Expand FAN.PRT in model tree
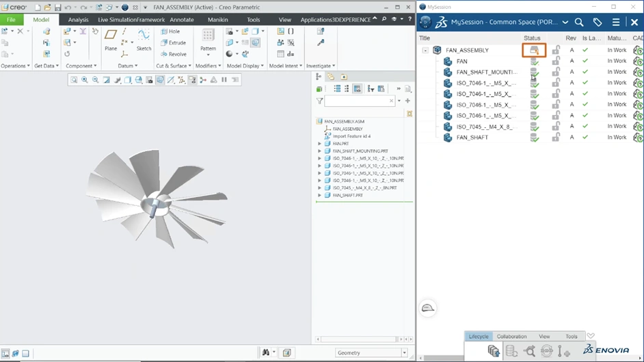644x362 pixels. point(319,144)
